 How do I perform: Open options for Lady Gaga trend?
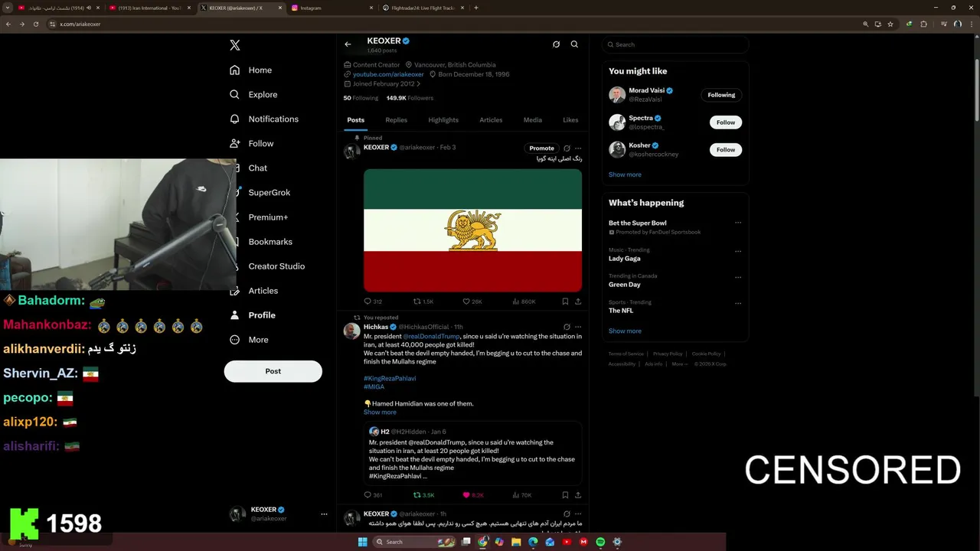coord(738,251)
